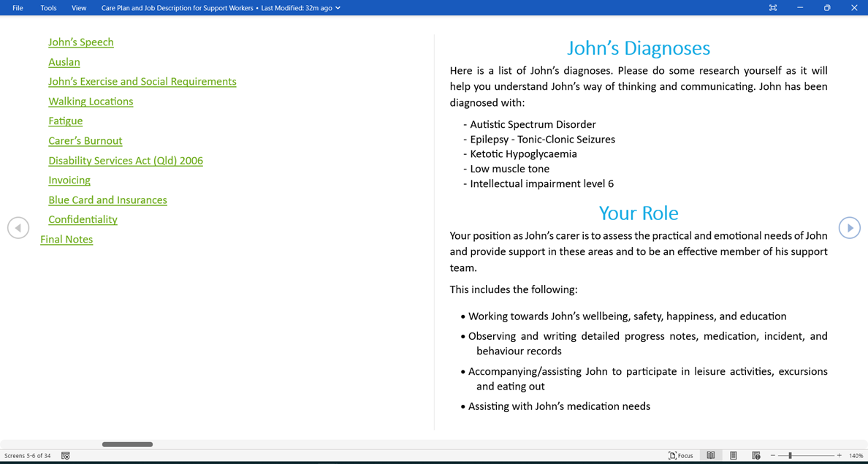Switch to Read Mode view

point(711,455)
